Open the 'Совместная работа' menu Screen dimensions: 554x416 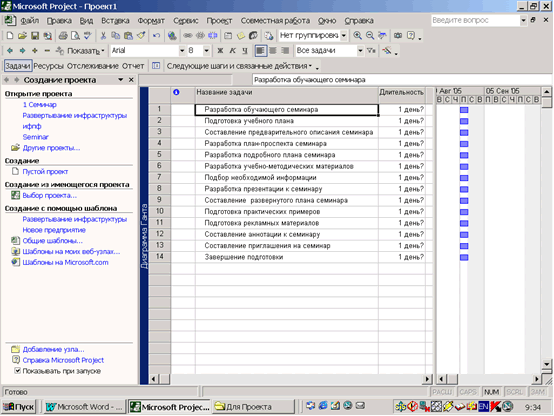275,21
